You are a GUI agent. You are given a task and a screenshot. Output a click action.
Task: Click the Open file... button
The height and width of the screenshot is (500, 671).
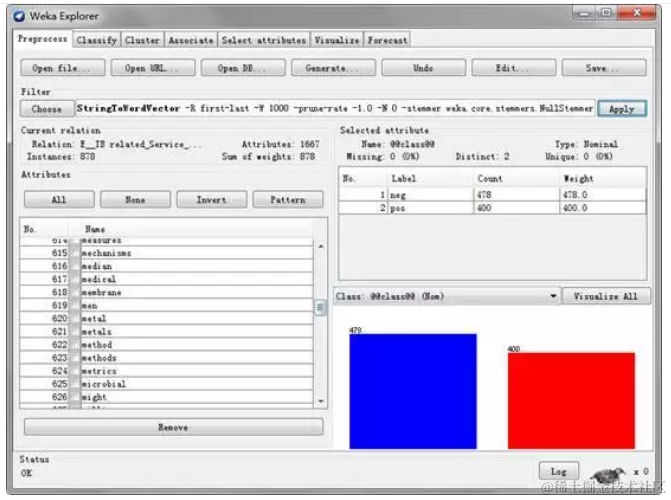click(62, 68)
